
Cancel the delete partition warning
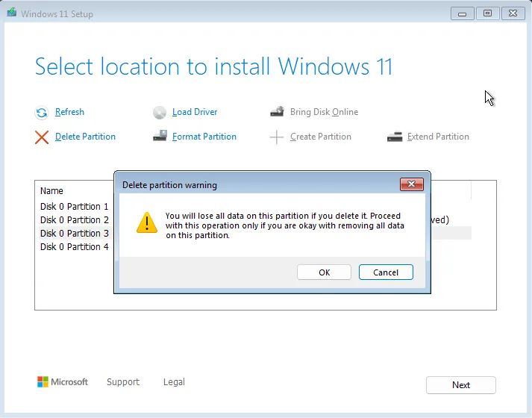point(386,272)
